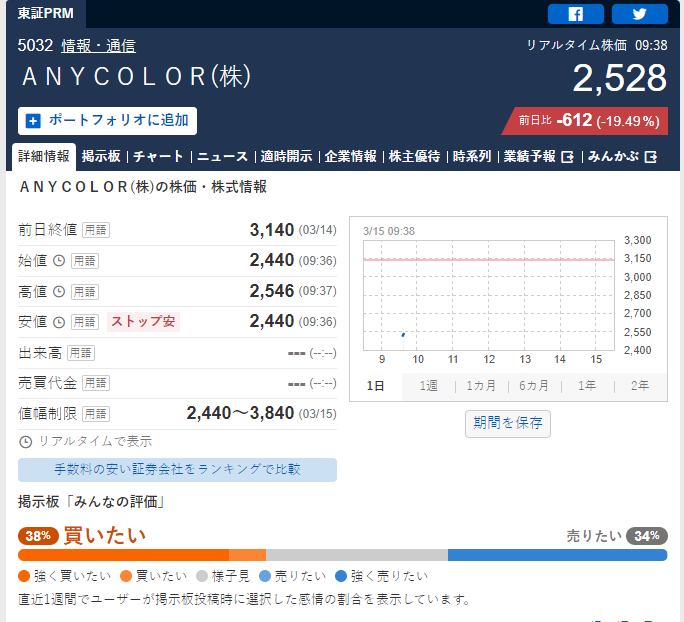Click 期間を保存 button below chart

tap(508, 423)
